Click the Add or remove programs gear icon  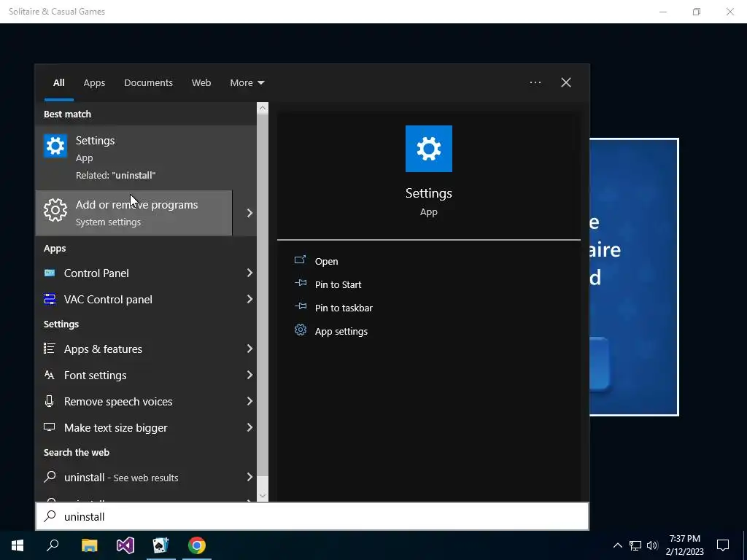click(55, 210)
